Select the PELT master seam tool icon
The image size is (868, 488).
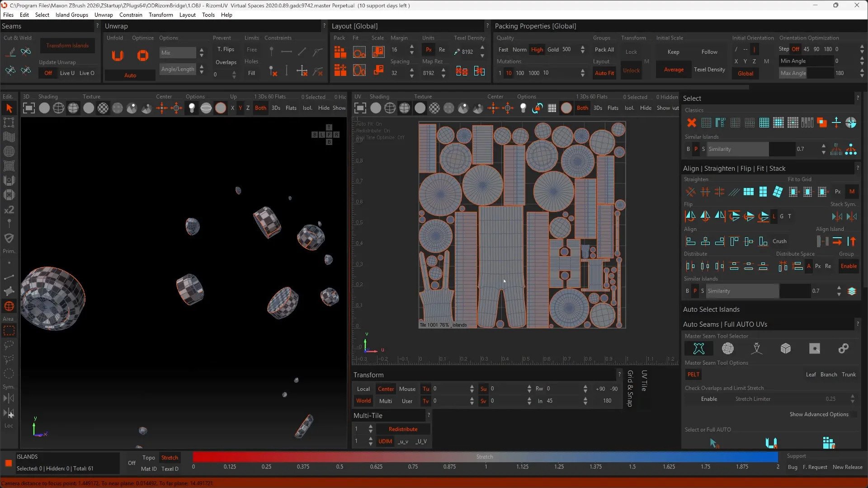(698, 348)
